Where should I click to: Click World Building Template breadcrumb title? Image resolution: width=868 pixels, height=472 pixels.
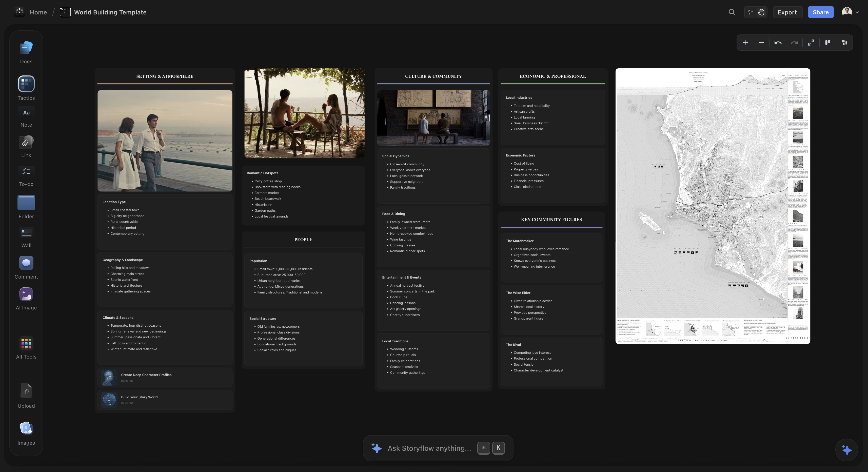point(110,12)
